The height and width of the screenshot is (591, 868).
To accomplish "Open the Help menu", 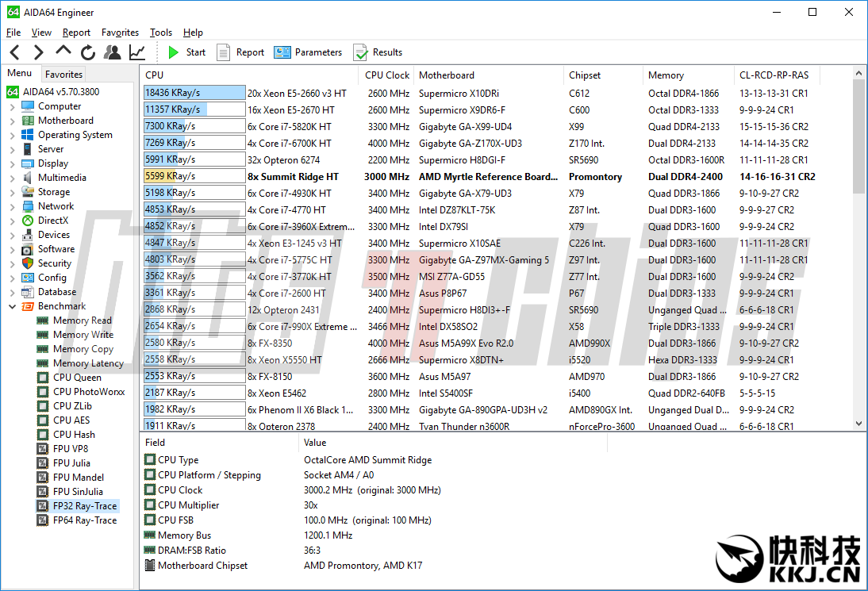I will (193, 33).
